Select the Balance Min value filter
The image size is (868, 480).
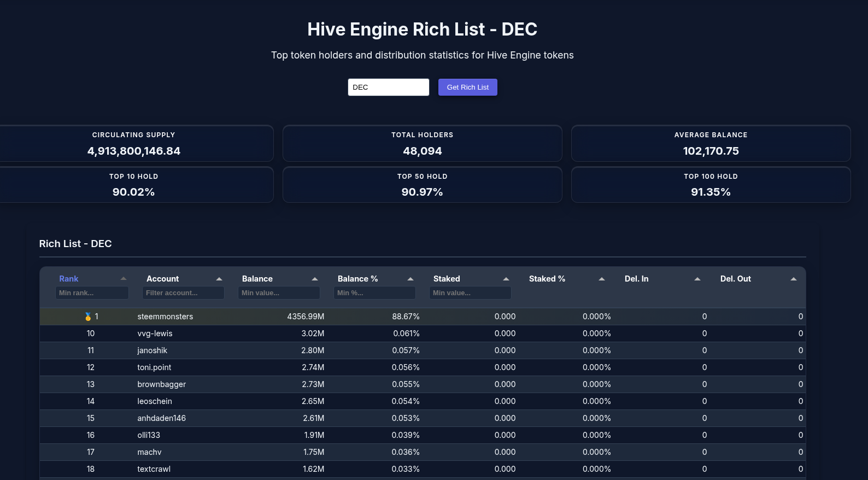pos(279,293)
